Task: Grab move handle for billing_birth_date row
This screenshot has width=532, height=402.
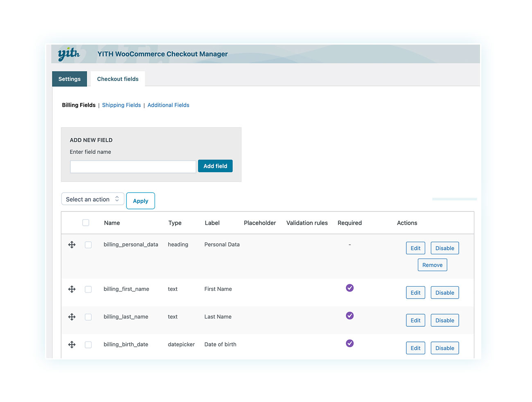Action: click(x=72, y=345)
